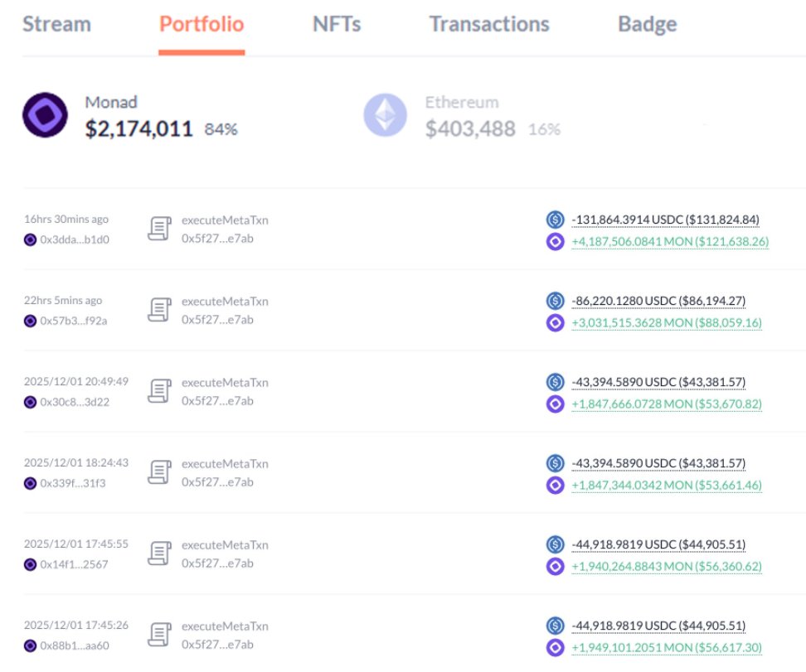Click contract scroll icon in 20:49:49 row
This screenshot has width=806, height=672.
click(x=159, y=391)
